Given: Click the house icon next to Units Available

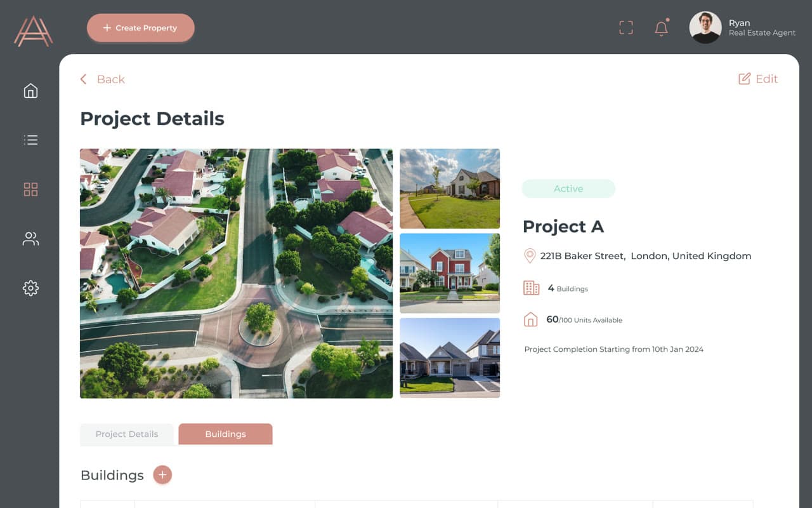Looking at the screenshot, I should pos(530,319).
